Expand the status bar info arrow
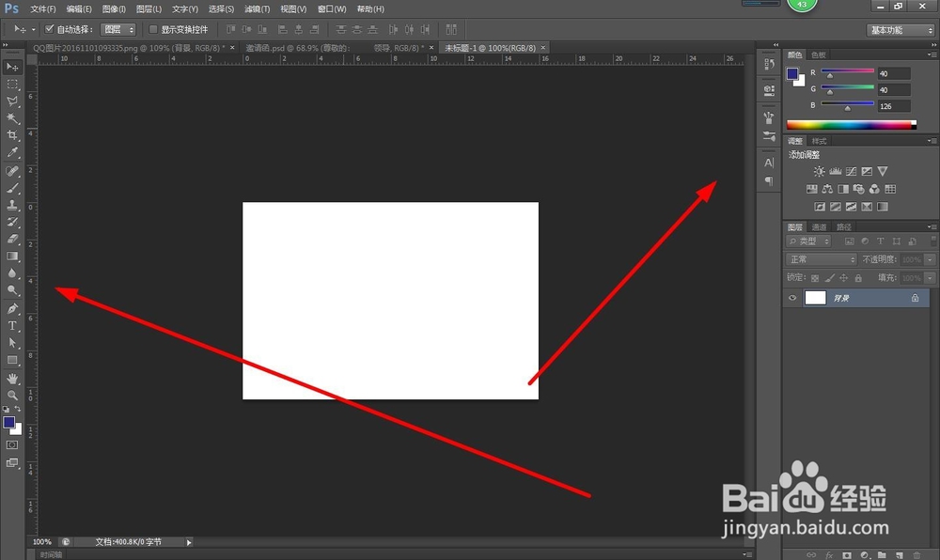 pyautogui.click(x=189, y=542)
